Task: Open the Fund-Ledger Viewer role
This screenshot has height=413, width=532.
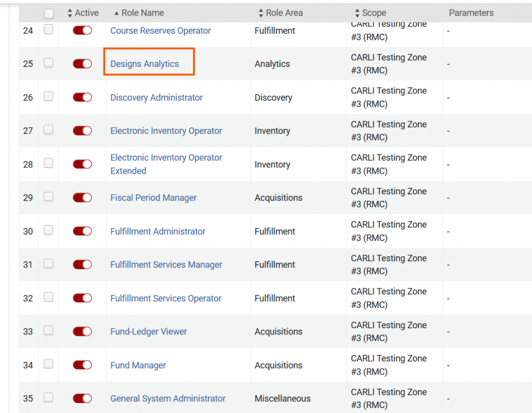Action: pyautogui.click(x=149, y=331)
